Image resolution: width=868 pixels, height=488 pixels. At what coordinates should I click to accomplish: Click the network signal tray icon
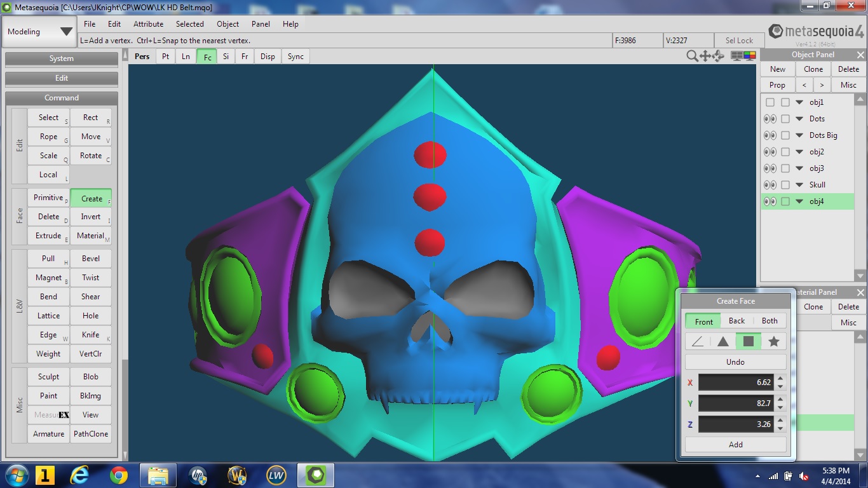(773, 476)
